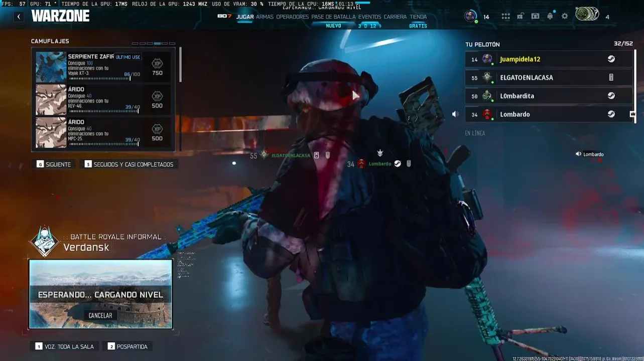This screenshot has height=361, width=644.
Task: Open the unlock padlock icon in top bar
Action: click(x=521, y=17)
